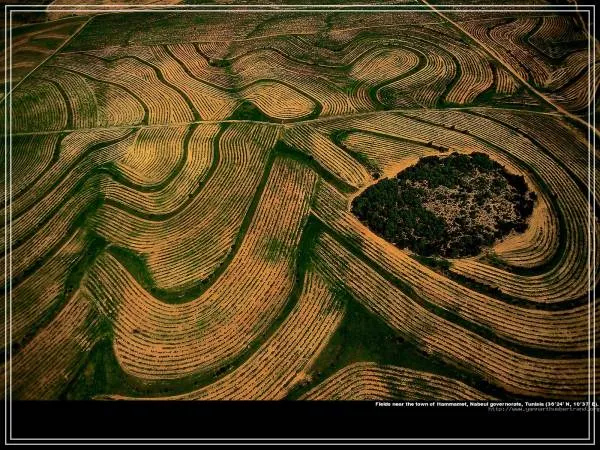Click the concentric field rows right of grove
Screen dimensions: 600x450
click(x=560, y=220)
